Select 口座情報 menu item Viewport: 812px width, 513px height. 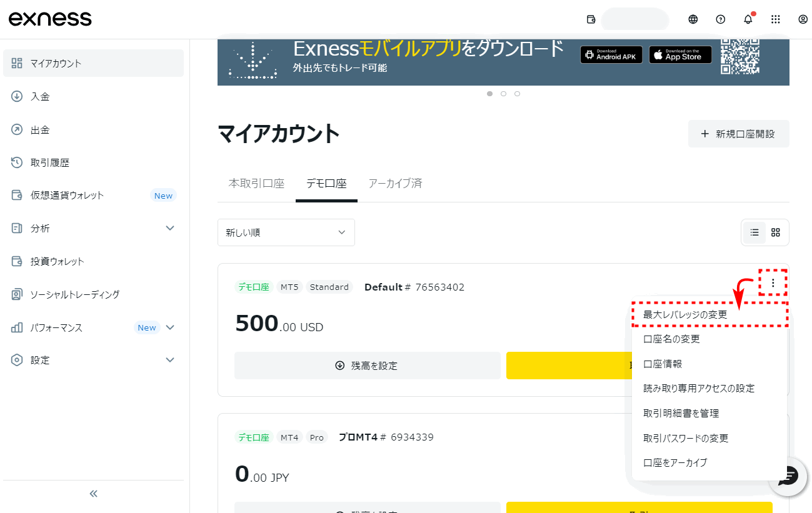(x=709, y=364)
